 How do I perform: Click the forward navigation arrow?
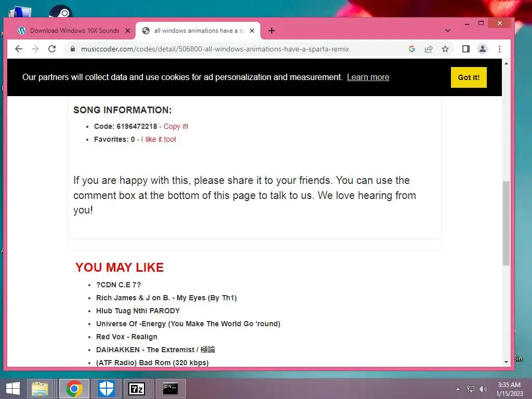(x=35, y=49)
